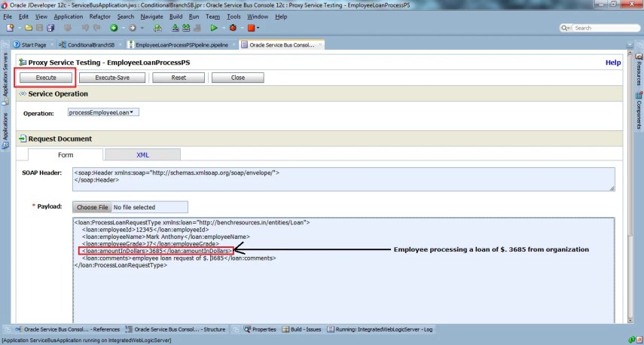Image resolution: width=644 pixels, height=345 pixels.
Task: Click the Redo toolbar icon
Action: coord(97,28)
